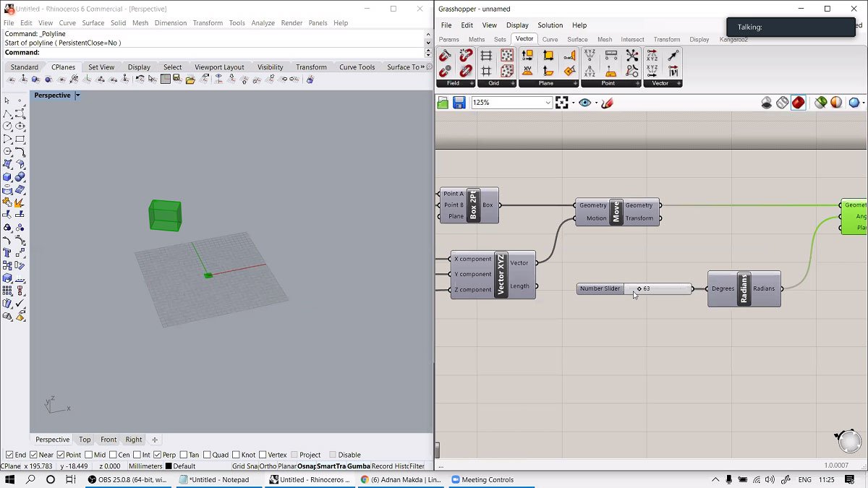Switch to the Top viewport tab
The height and width of the screenshot is (488, 868).
85,440
